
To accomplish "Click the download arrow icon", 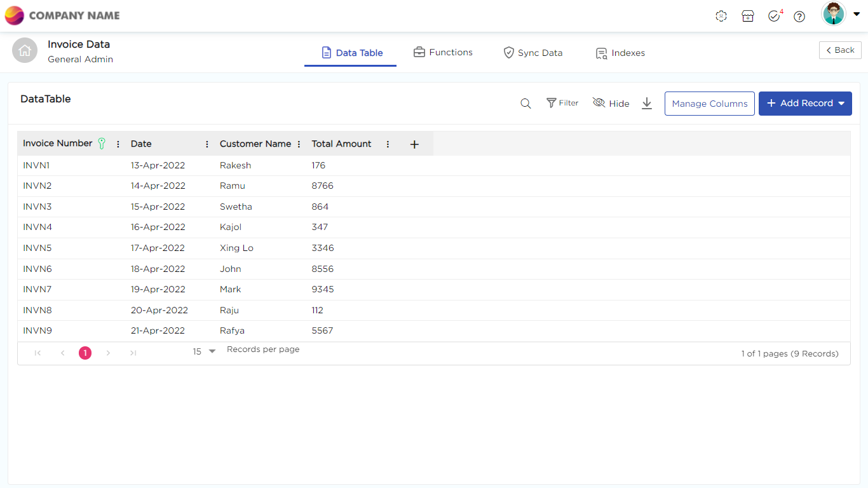I will tap(647, 104).
